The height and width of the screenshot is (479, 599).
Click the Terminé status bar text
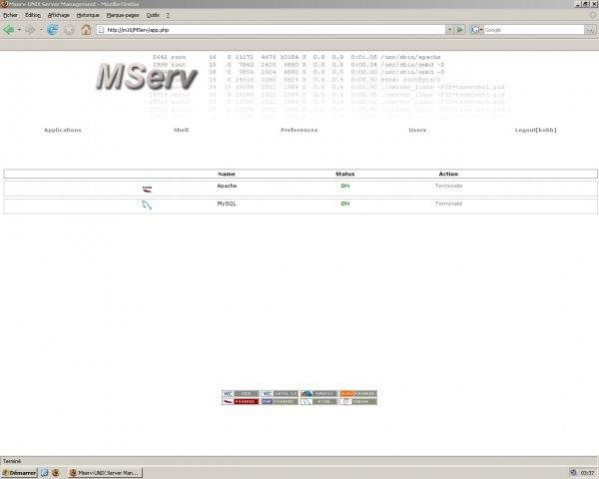point(11,461)
